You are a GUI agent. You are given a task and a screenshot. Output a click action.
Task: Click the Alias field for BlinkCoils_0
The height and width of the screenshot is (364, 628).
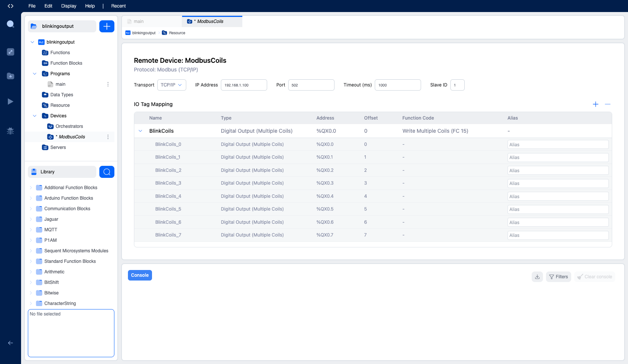[558, 145]
